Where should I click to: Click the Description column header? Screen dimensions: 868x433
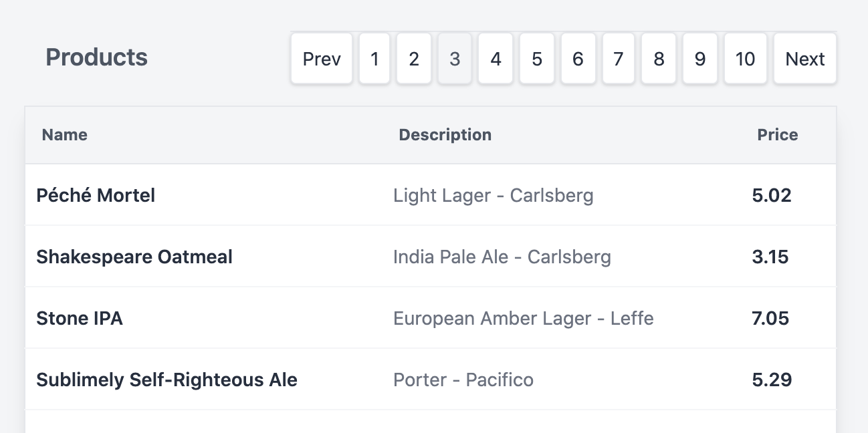pyautogui.click(x=445, y=135)
